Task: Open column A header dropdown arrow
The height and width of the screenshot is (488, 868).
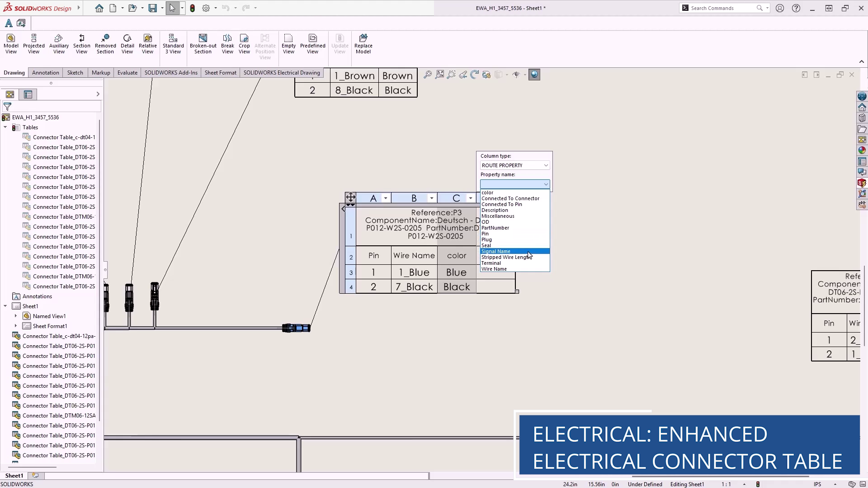Action: pyautogui.click(x=385, y=198)
